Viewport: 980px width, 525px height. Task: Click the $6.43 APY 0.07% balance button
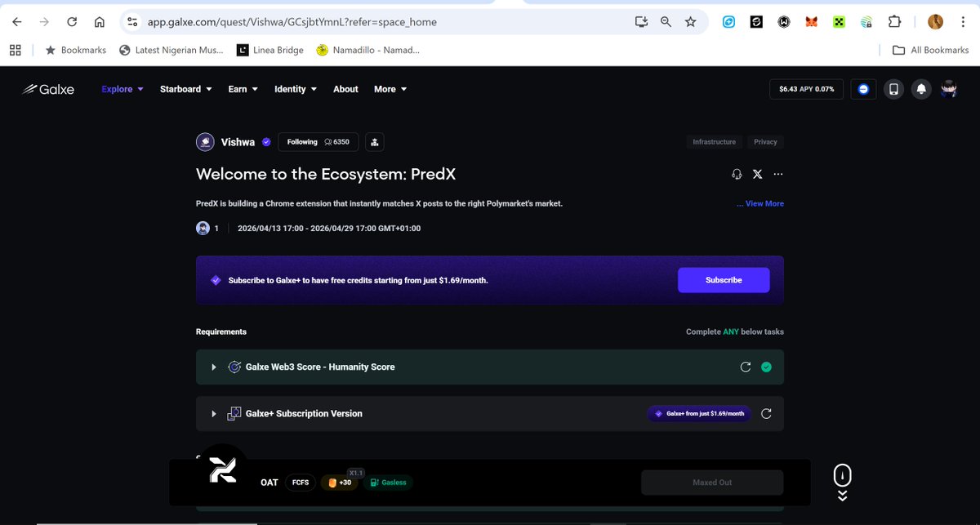pos(806,89)
